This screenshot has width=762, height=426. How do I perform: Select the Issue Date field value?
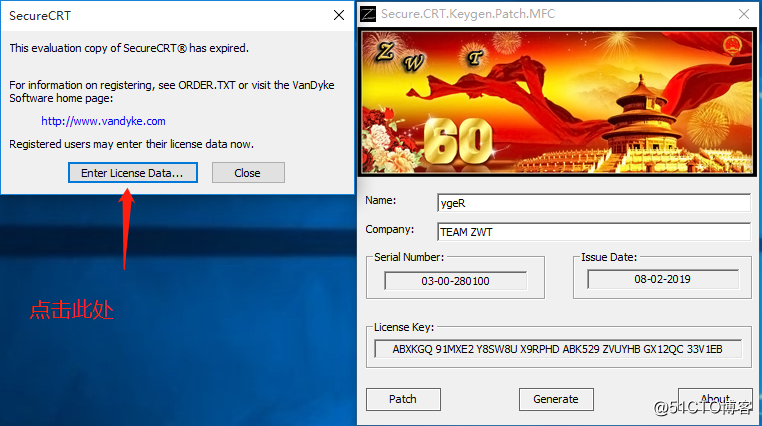pos(663,279)
